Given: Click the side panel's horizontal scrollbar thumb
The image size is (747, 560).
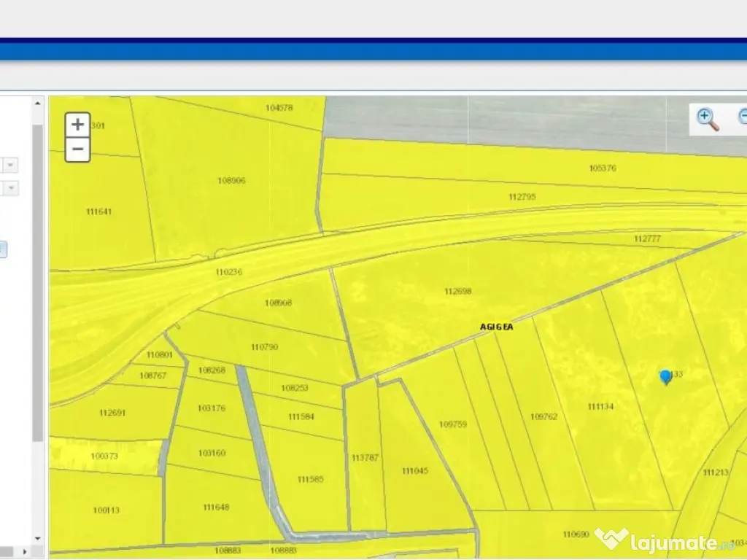Looking at the screenshot, I should pos(7,551).
